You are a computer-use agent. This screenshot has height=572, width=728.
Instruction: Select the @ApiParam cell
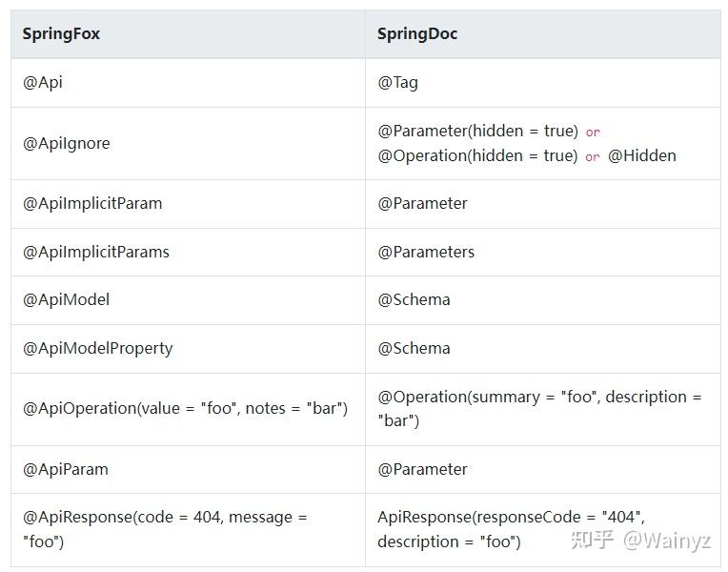pyautogui.click(x=66, y=469)
